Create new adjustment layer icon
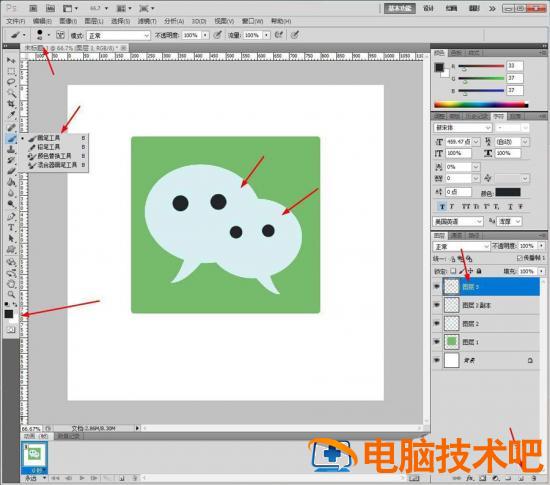This screenshot has height=485, width=550. [496, 478]
